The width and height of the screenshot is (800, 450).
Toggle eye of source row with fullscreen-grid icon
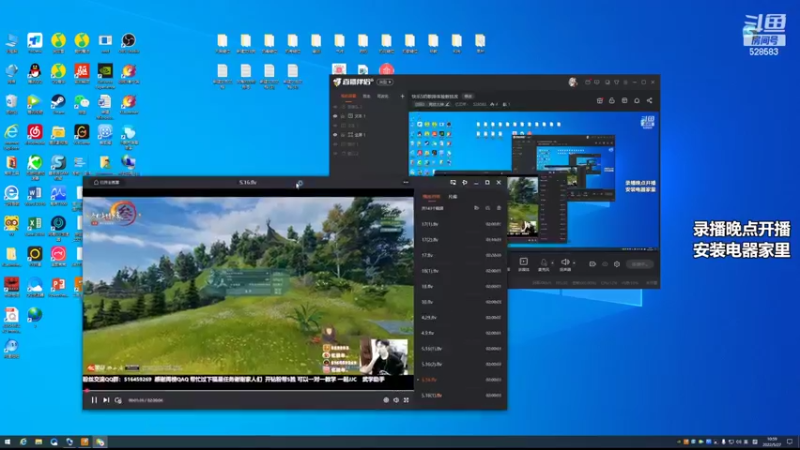pos(335,135)
